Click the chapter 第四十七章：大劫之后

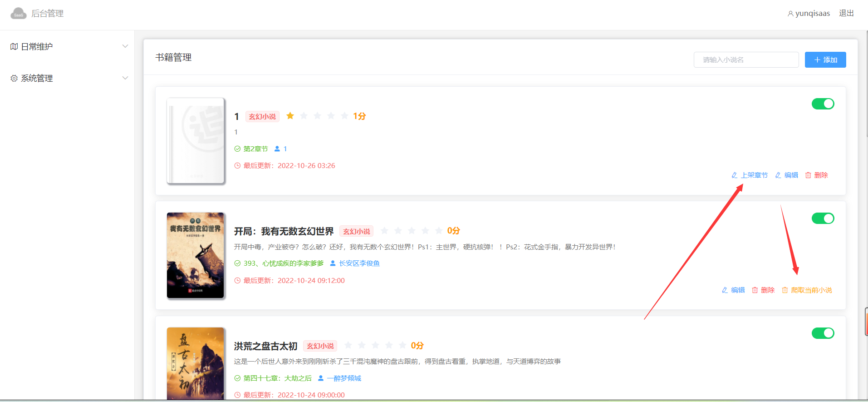[x=278, y=378]
